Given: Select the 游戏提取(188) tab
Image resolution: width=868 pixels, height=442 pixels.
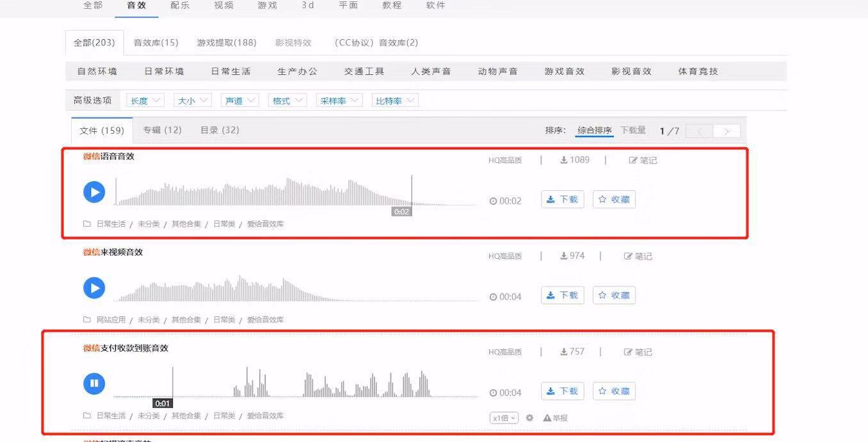Looking at the screenshot, I should [x=227, y=43].
